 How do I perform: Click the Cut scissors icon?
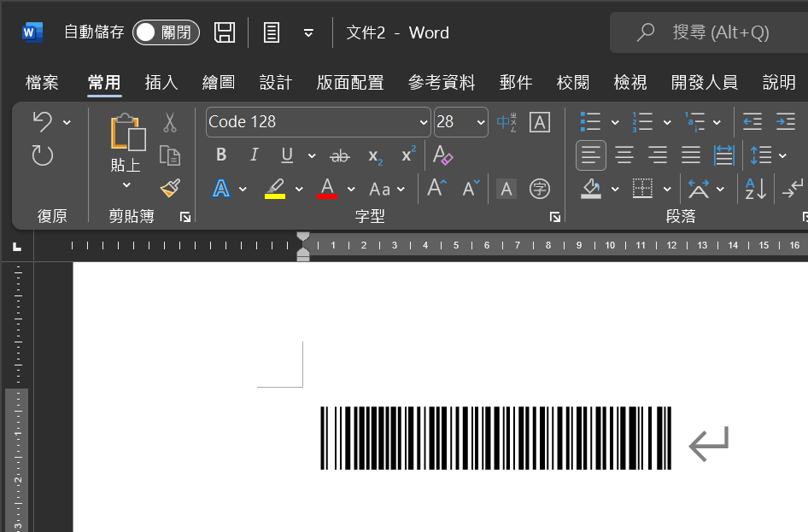(169, 123)
